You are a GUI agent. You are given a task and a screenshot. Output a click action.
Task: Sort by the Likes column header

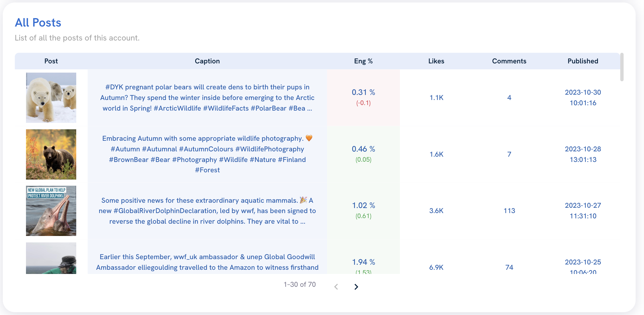[x=436, y=61]
